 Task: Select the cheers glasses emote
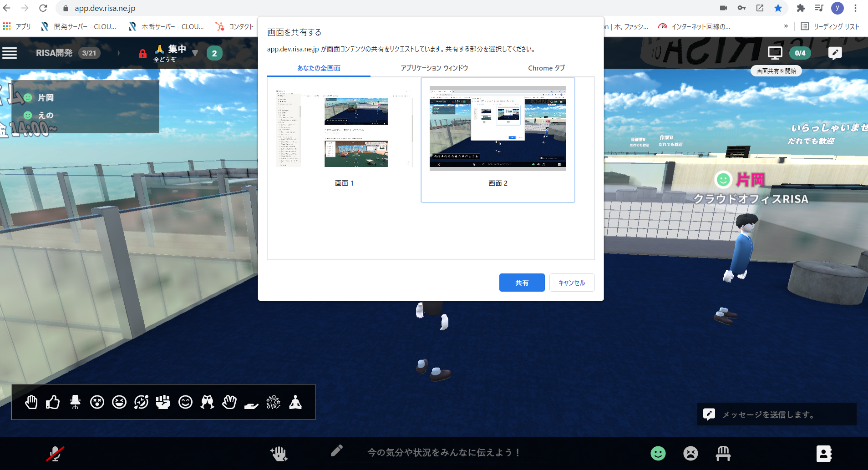click(x=208, y=402)
